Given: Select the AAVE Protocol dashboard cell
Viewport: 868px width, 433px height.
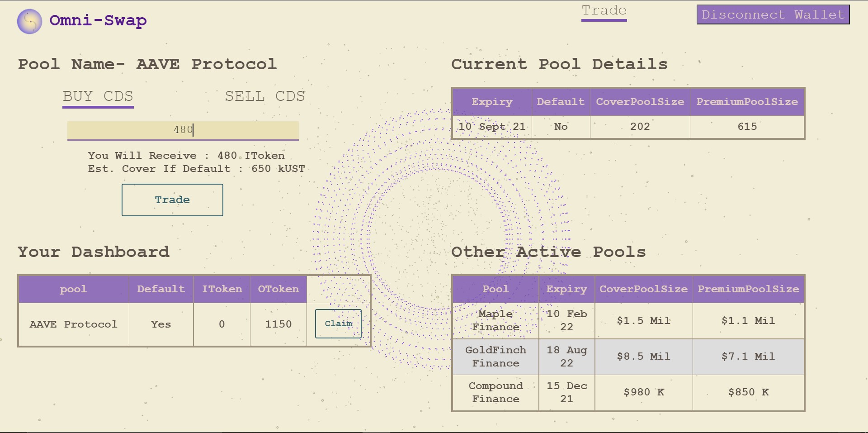Looking at the screenshot, I should [x=74, y=324].
